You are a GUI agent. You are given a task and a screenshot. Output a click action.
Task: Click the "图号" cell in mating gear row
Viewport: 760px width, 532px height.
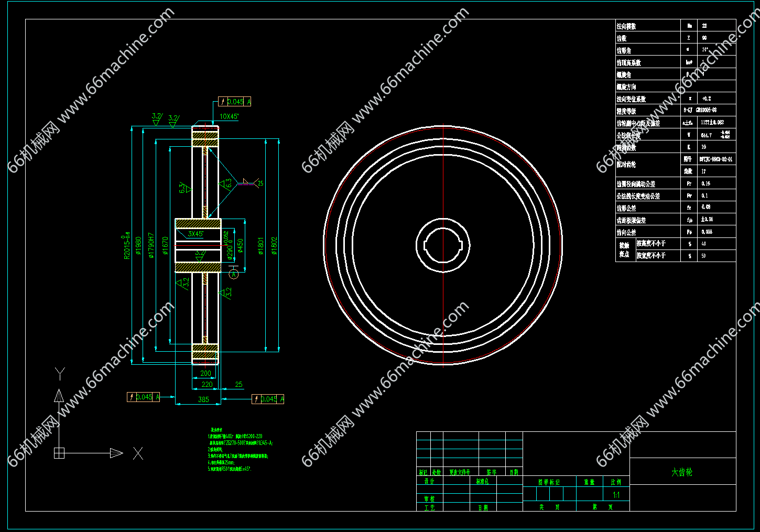688,159
